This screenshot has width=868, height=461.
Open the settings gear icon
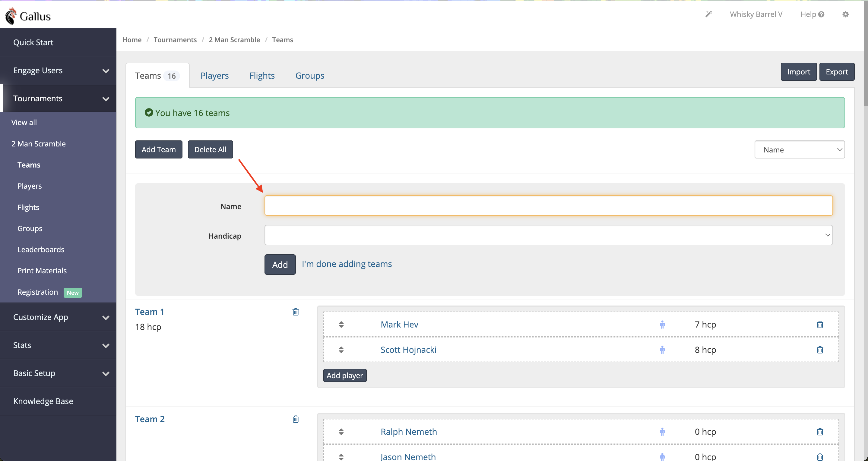845,14
